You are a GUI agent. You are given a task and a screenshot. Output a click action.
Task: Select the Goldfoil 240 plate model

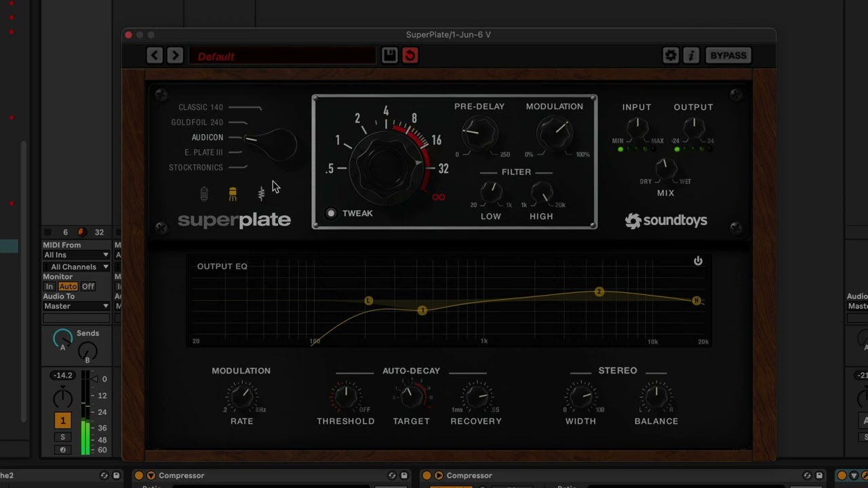197,123
